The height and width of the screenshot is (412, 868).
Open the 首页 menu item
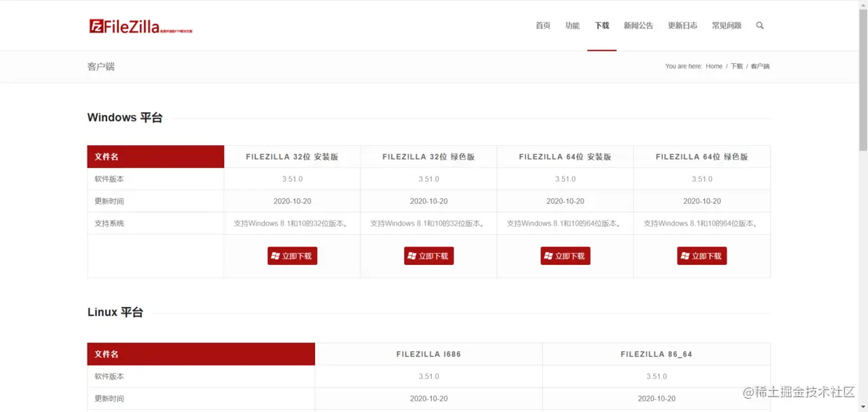(x=542, y=25)
